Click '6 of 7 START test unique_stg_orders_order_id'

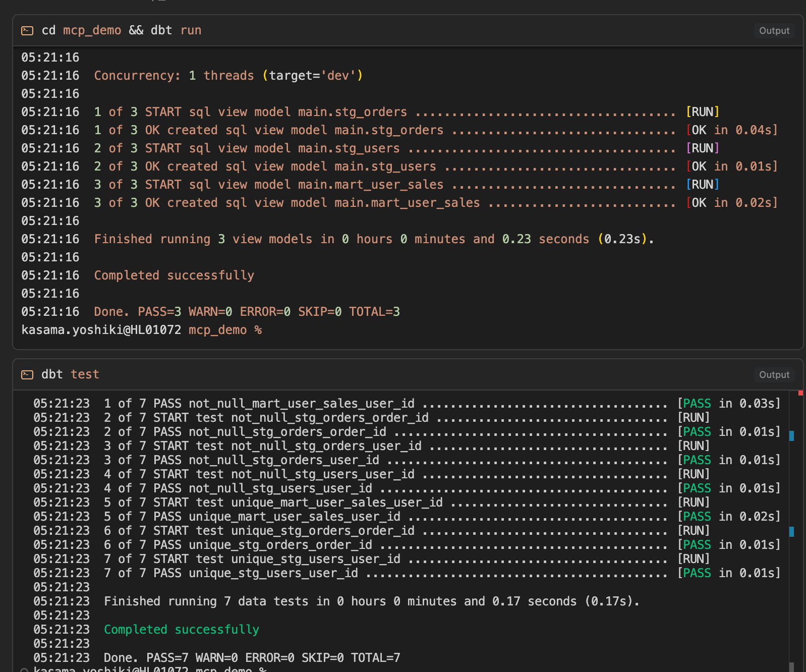259,531
